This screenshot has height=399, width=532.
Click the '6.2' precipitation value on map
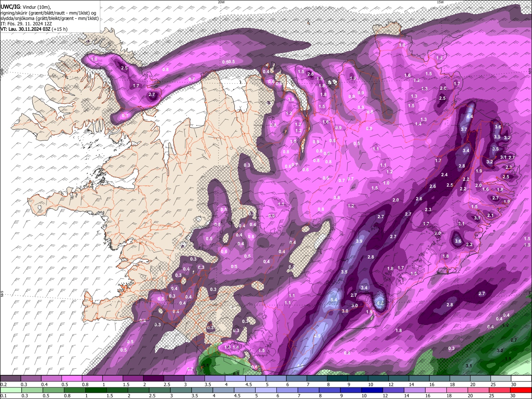[380, 303]
